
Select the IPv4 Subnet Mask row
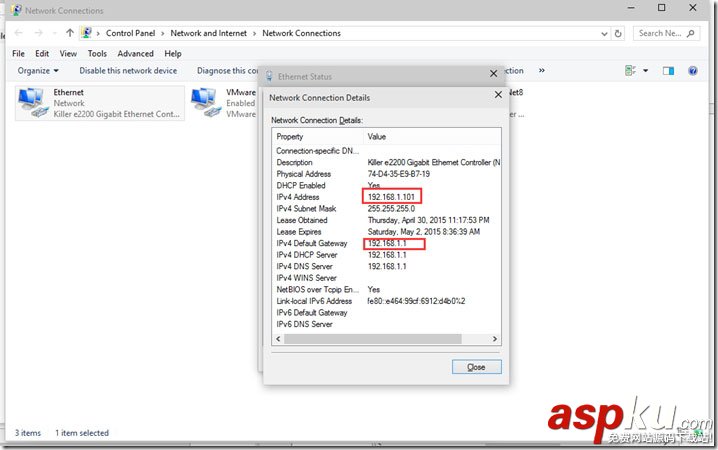coord(387,209)
